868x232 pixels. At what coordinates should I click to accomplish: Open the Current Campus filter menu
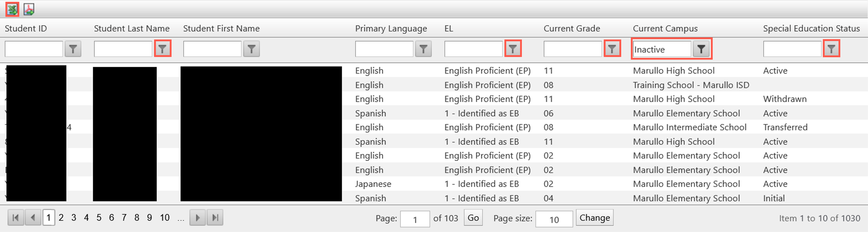tap(701, 49)
